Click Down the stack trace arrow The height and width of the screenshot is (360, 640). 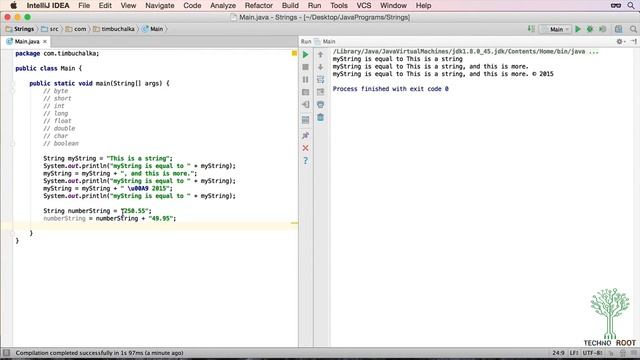320,67
